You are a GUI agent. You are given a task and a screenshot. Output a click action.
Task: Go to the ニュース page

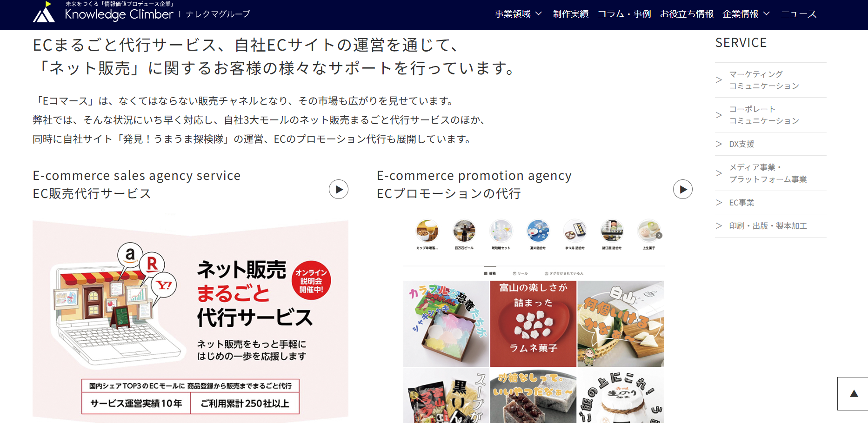(x=799, y=14)
